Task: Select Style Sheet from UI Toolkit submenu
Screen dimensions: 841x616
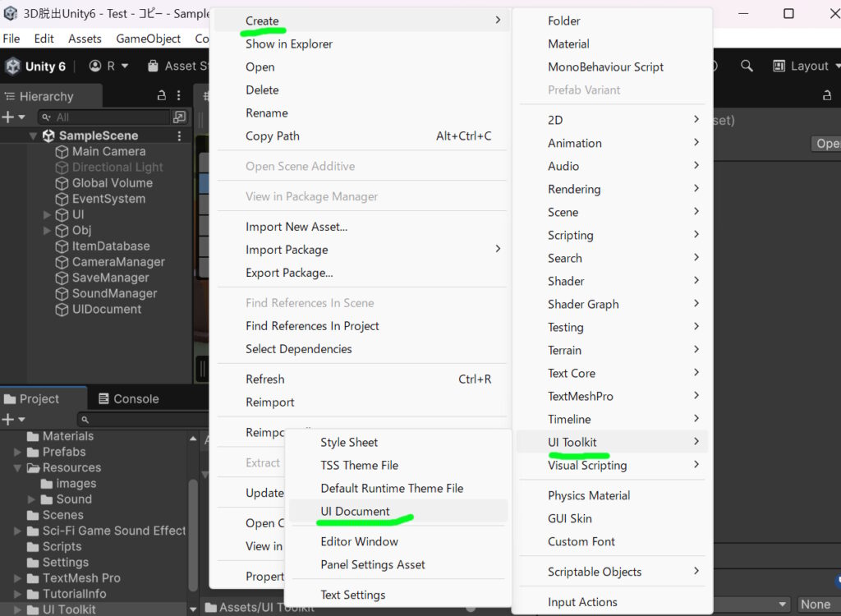Action: 398,442
